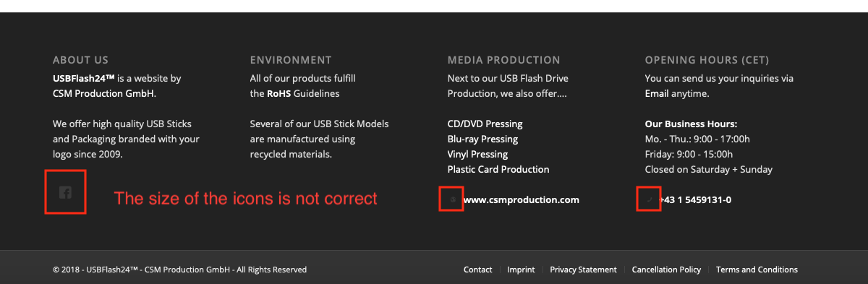868x284 pixels.
Task: Click the Media Production heading
Action: coord(503,60)
